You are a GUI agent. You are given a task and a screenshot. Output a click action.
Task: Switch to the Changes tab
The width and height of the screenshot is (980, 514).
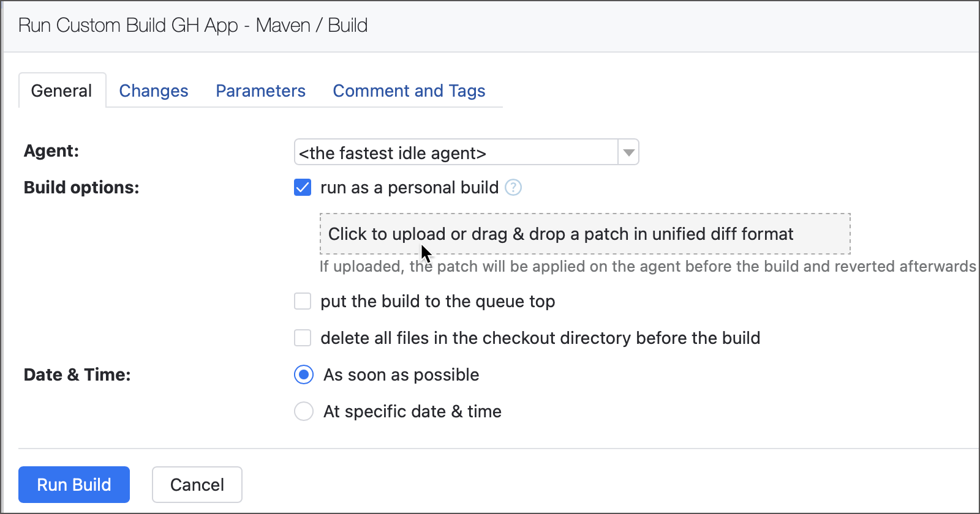(154, 91)
